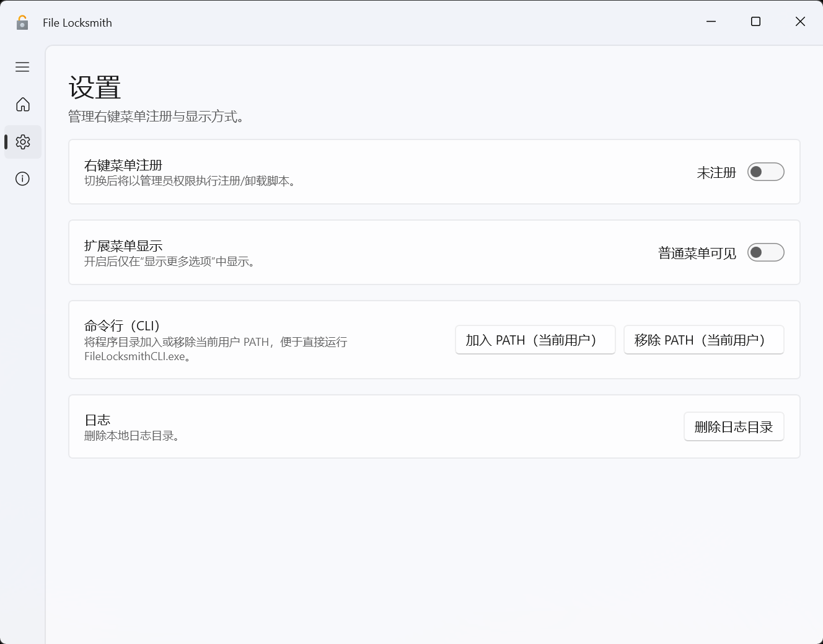Image resolution: width=823 pixels, height=644 pixels.
Task: Click the 命令行（CLI） title text
Action: [x=123, y=326]
